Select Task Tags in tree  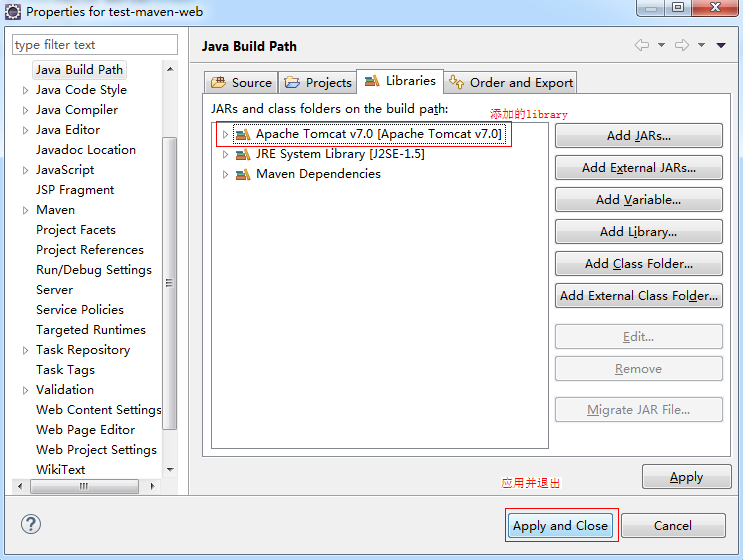tap(65, 370)
